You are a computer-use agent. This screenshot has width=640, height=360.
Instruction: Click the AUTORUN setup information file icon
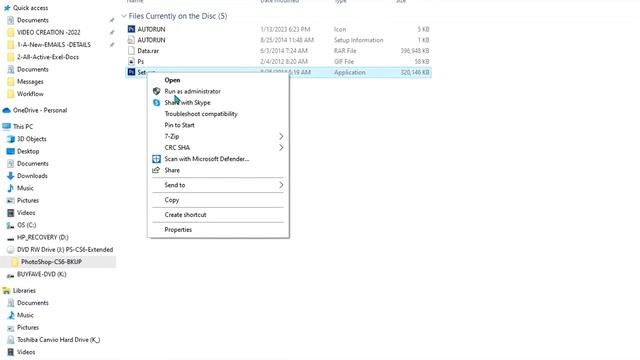click(131, 40)
